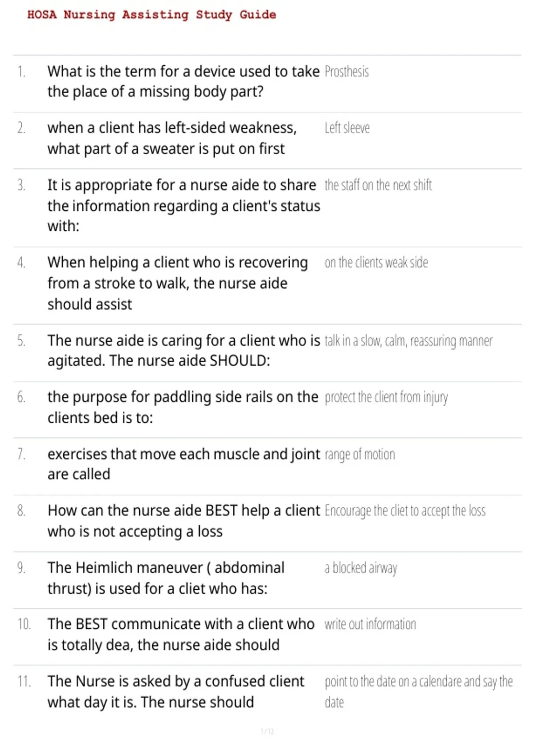534x756 pixels.
Task: Click question 9 about Heimlich maneuver
Action: point(166,578)
